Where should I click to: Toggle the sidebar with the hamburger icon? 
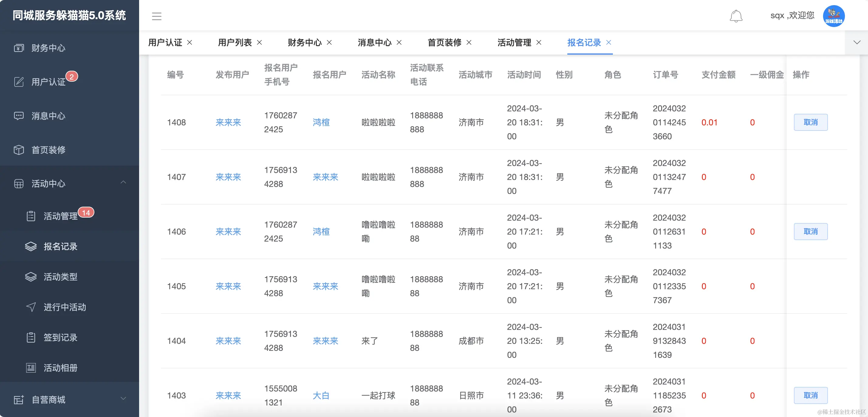[x=156, y=16]
